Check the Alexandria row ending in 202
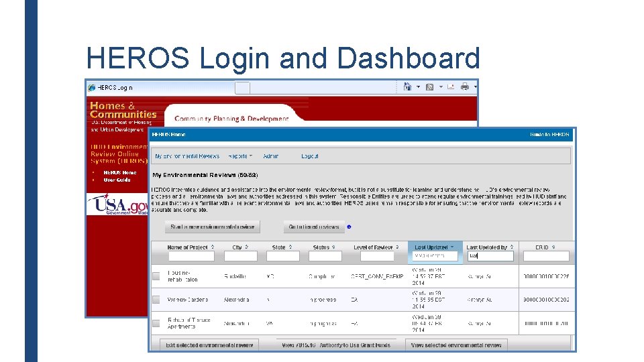This screenshot has height=362, width=644. coord(156,300)
